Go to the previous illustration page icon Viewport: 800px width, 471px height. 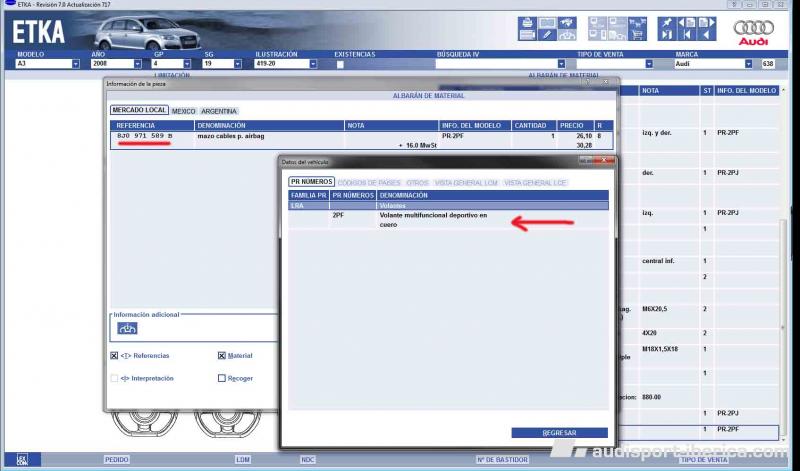[686, 23]
